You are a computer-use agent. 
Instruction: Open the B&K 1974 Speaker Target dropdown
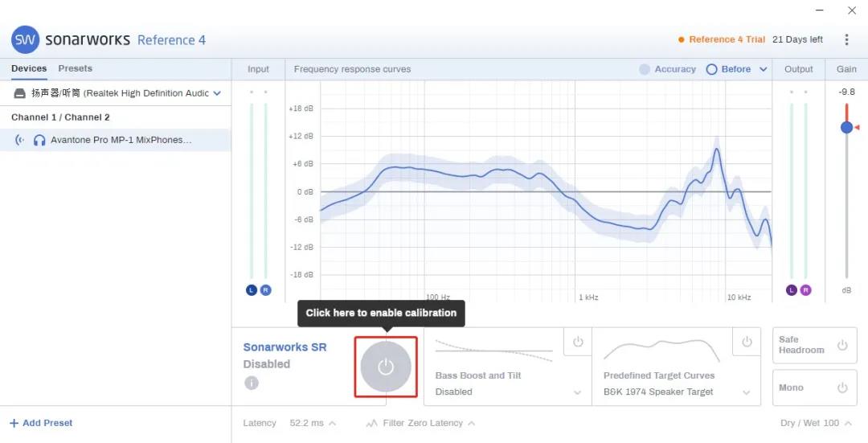(x=746, y=392)
